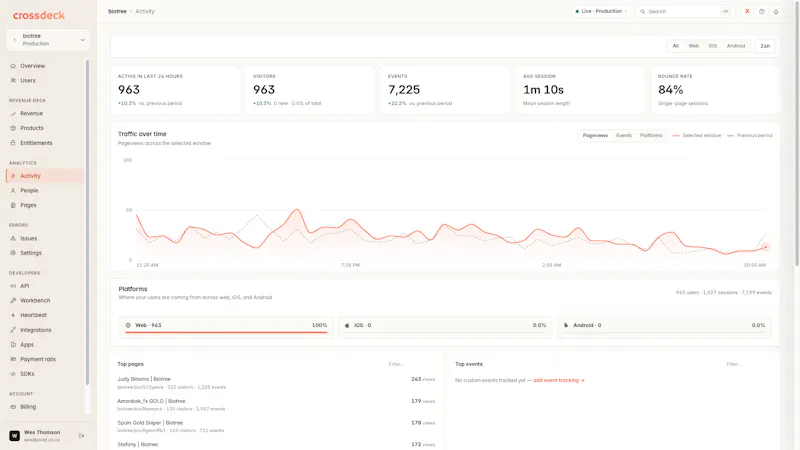
Task: Click the Active in last 24 hours card
Action: coord(175,90)
